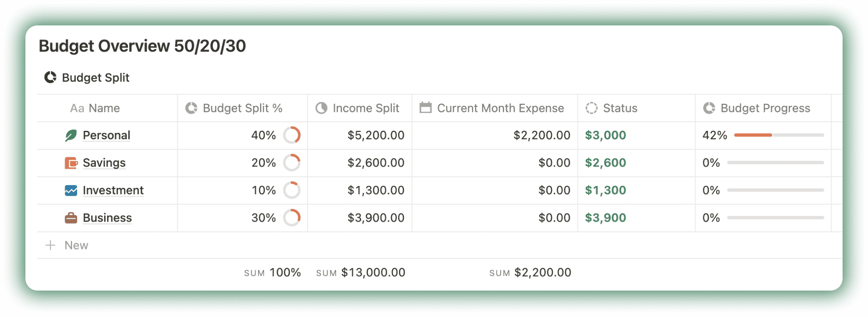Image resolution: width=868 pixels, height=316 pixels.
Task: Click the ring chart next to Savings' 20%
Action: (x=292, y=163)
